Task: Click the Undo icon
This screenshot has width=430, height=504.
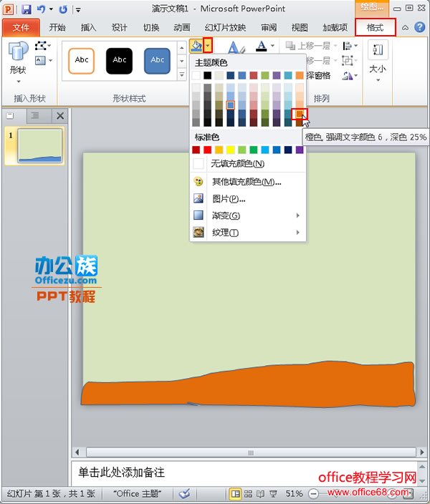Action: click(41, 9)
